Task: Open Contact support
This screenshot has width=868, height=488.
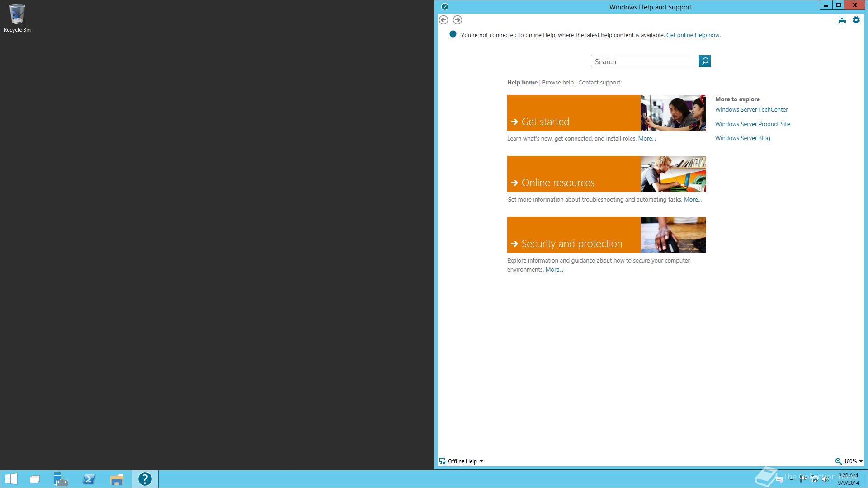Action: tap(599, 82)
